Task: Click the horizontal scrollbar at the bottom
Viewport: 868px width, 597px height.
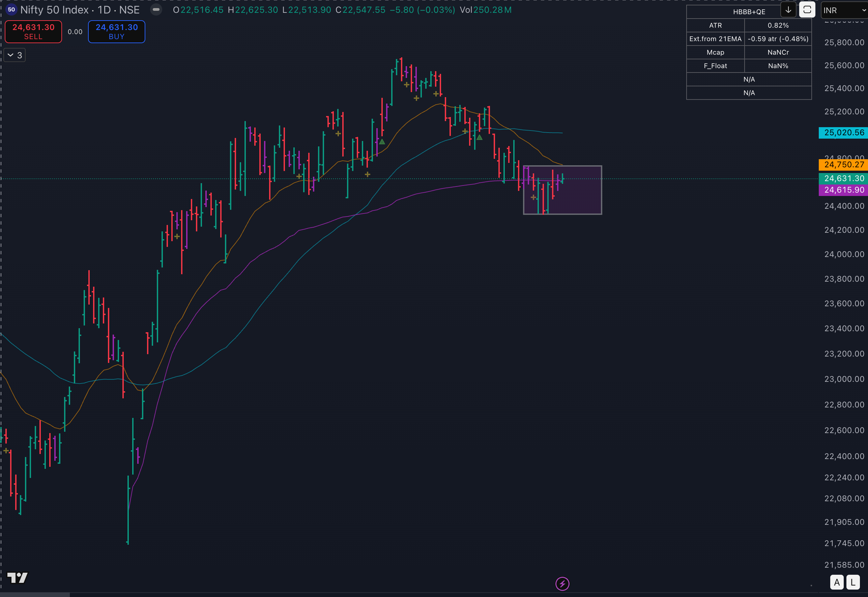Action: point(34,594)
